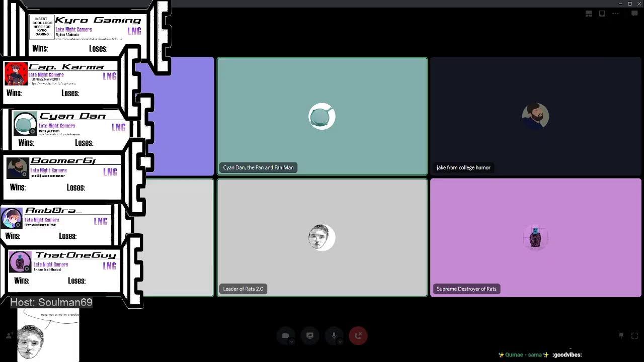The image size is (644, 362).
Task: Pin the call with the pin icon
Action: pyautogui.click(x=621, y=336)
